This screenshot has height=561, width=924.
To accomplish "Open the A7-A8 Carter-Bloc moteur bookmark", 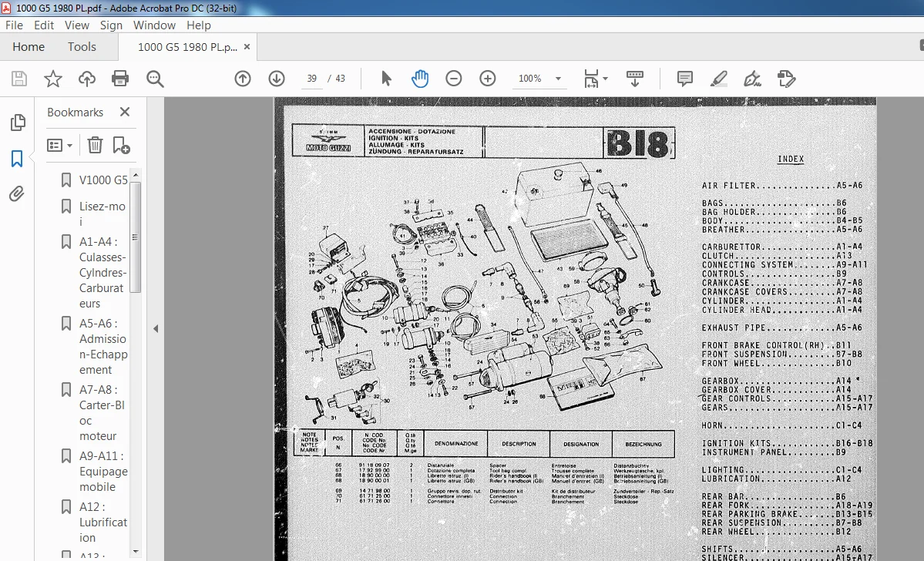I will [102, 412].
